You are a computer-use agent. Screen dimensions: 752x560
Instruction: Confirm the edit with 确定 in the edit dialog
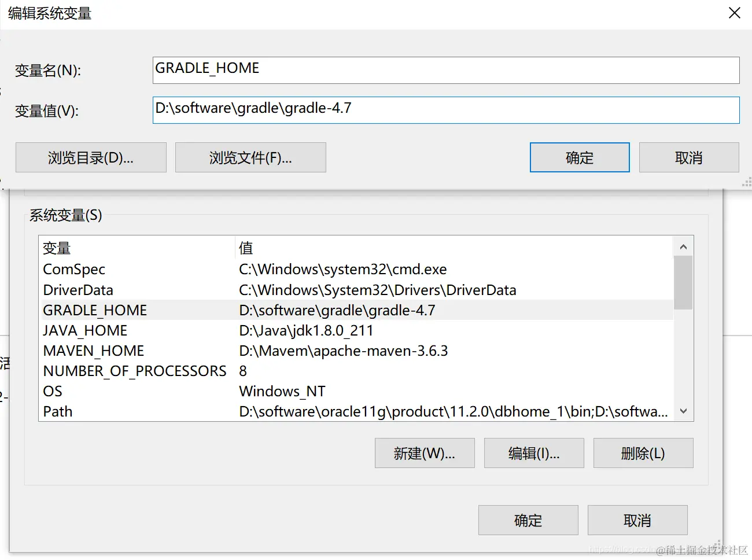pyautogui.click(x=580, y=157)
